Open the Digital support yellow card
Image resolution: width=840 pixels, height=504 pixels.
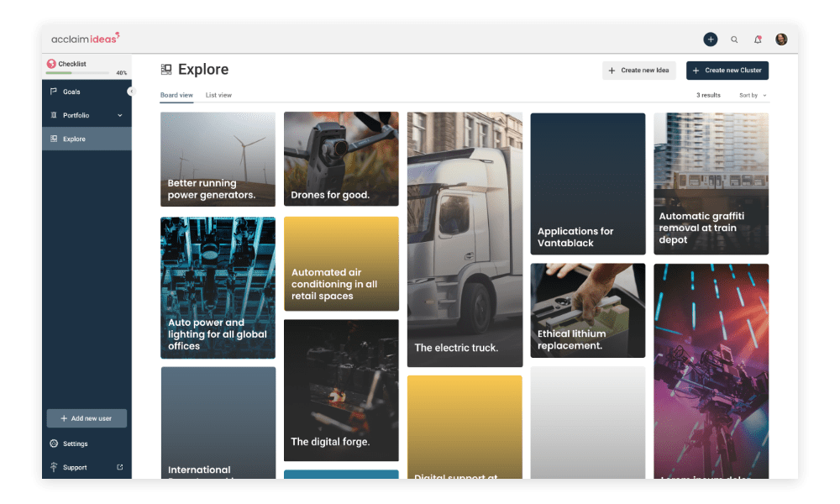[x=465, y=427]
